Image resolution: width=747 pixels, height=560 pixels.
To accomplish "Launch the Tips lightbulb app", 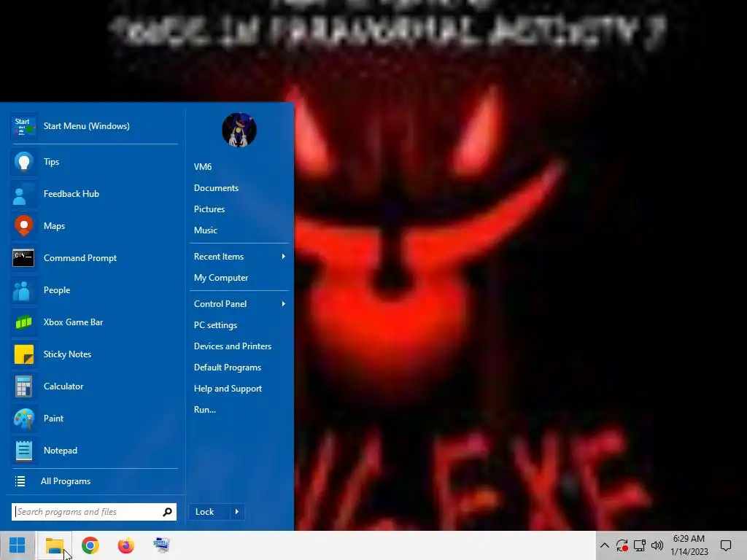I will [94, 162].
